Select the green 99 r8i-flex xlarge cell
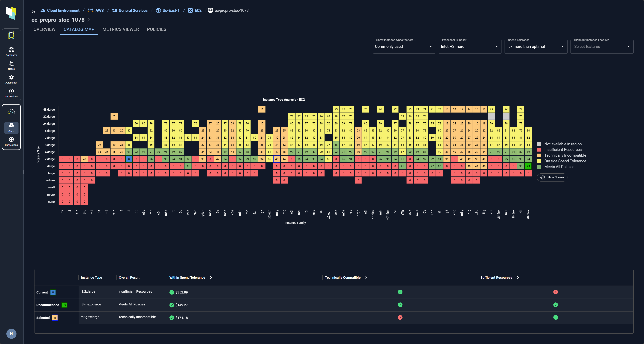Screen dimensions: 644x344 [x=528, y=166]
